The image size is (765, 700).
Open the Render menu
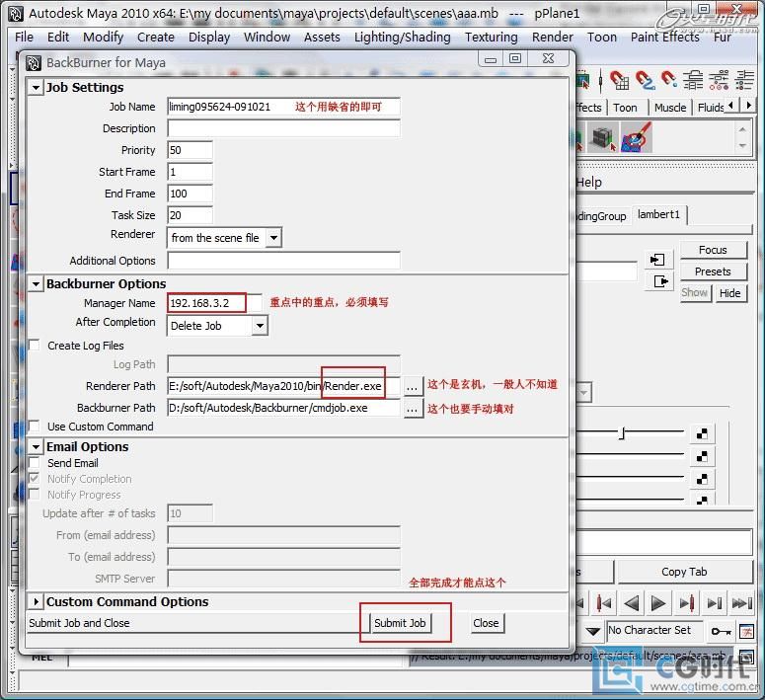point(553,38)
